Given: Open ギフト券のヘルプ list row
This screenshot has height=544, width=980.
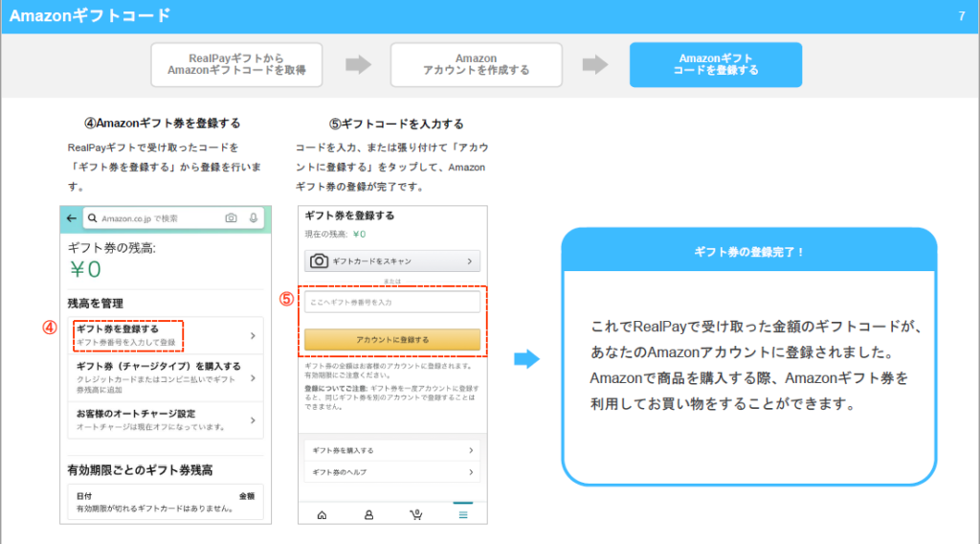Looking at the screenshot, I should (x=392, y=472).
